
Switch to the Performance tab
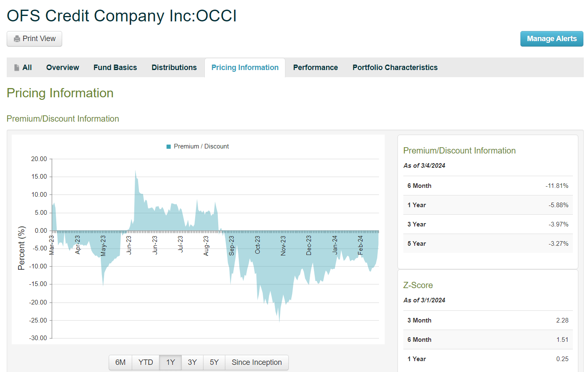[315, 67]
